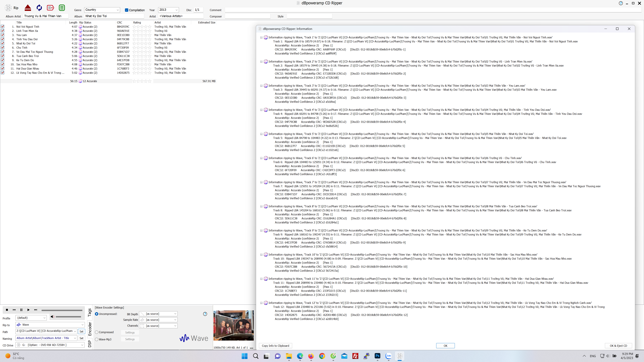
Task: Skip to previous track in player
Action: [14, 310]
